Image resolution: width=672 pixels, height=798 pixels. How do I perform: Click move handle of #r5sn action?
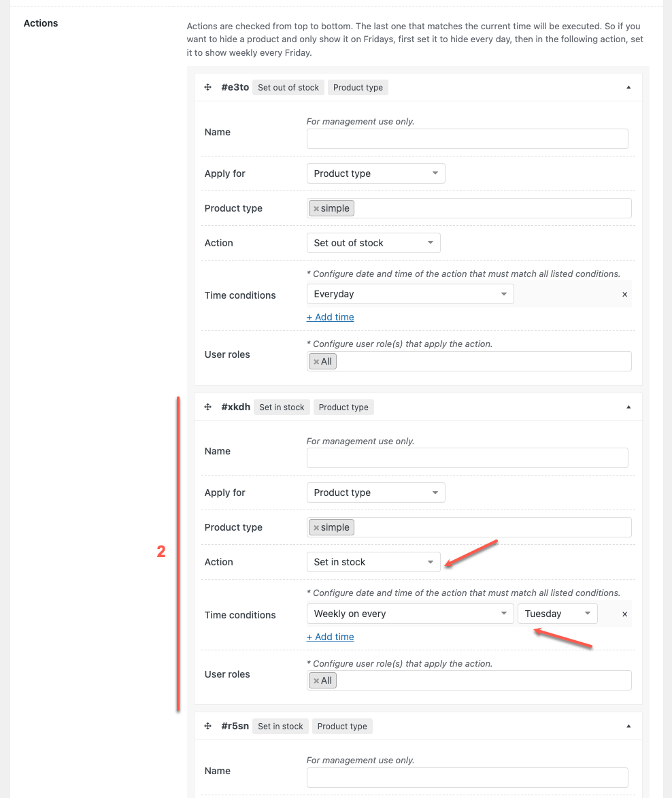click(x=208, y=726)
